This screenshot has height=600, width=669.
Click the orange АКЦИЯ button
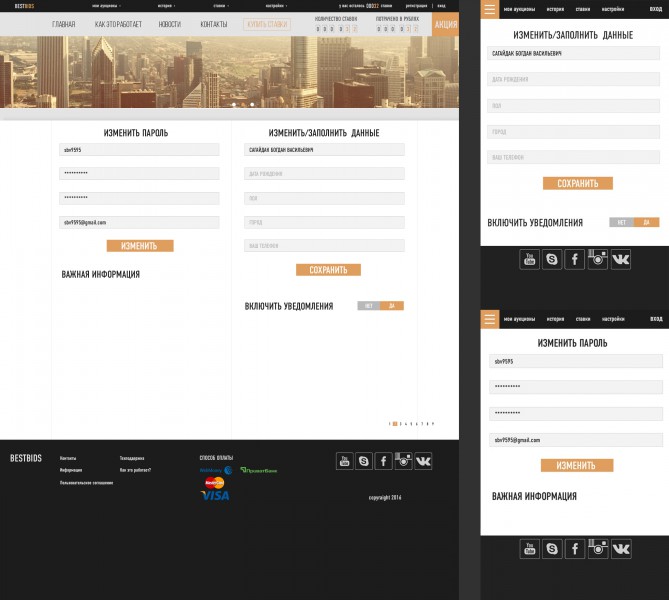tap(445, 24)
